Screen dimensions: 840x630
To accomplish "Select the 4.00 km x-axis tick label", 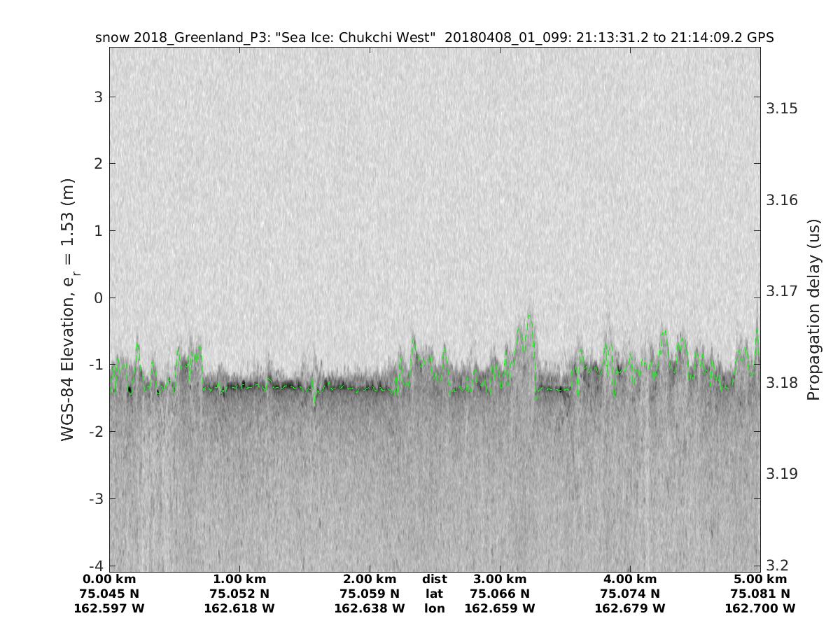I will click(x=629, y=579).
